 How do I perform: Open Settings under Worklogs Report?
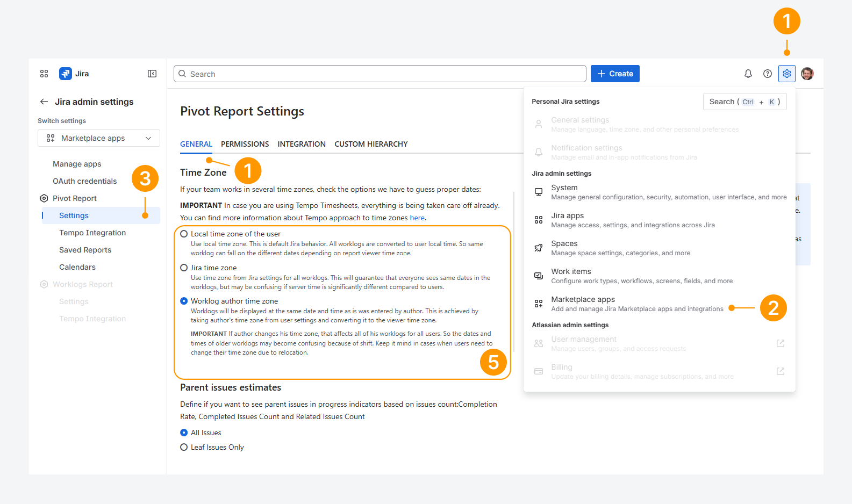coord(74,301)
